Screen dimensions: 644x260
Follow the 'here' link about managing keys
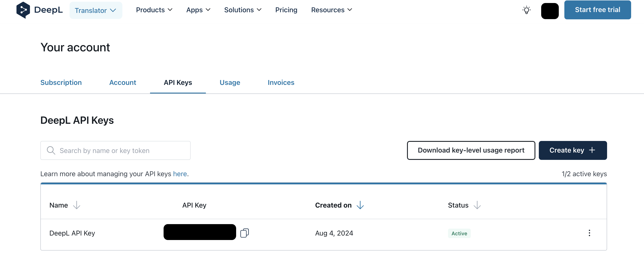(180, 174)
